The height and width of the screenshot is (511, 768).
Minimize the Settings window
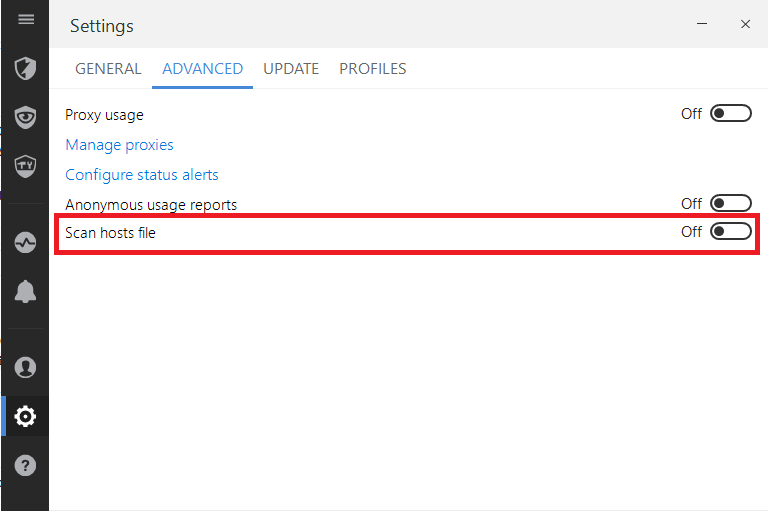click(x=702, y=24)
